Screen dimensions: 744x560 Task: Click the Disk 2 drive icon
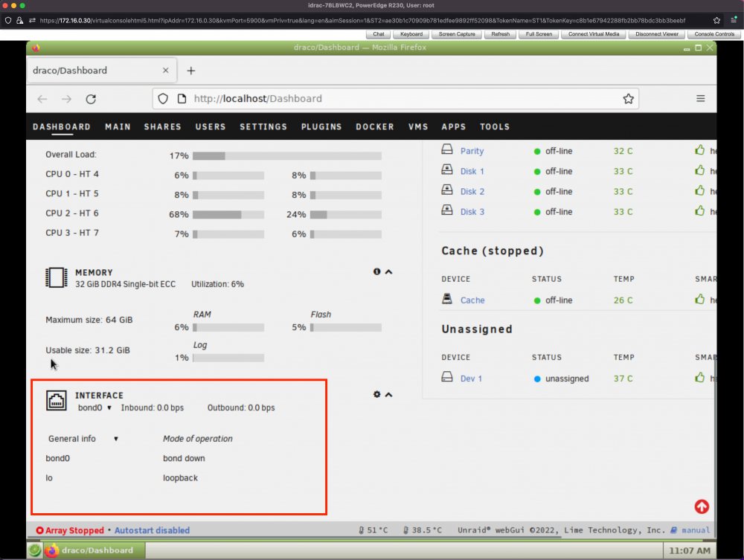click(x=447, y=190)
